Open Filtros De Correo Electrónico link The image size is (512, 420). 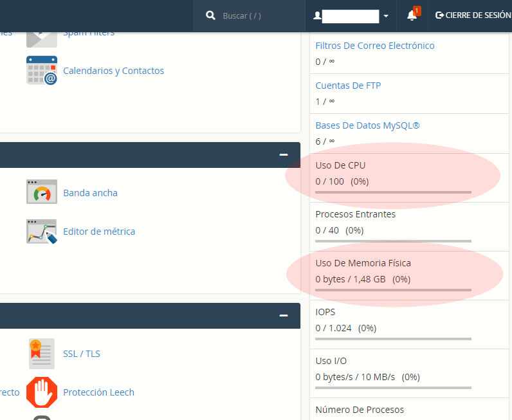(x=375, y=46)
